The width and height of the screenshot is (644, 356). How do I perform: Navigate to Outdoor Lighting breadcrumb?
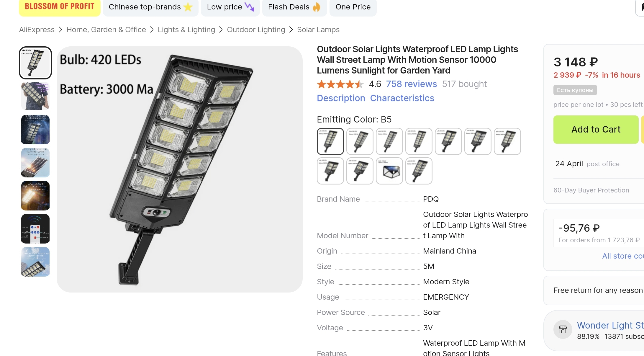tap(256, 30)
